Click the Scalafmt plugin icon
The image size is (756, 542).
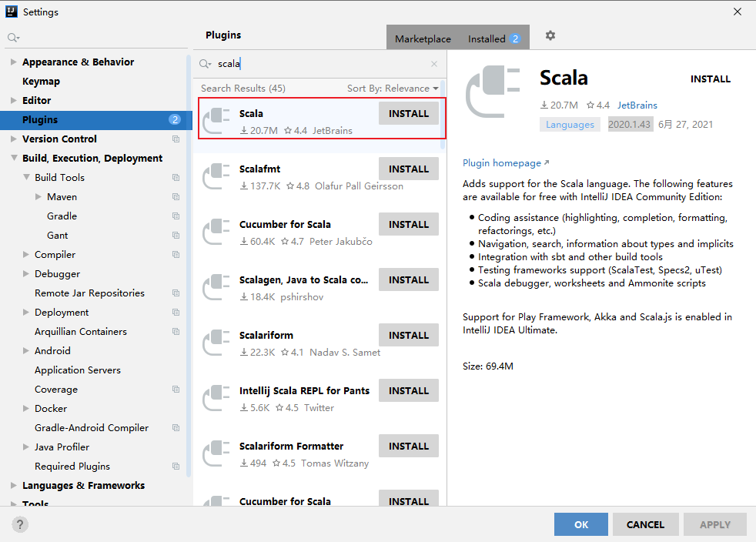[216, 176]
